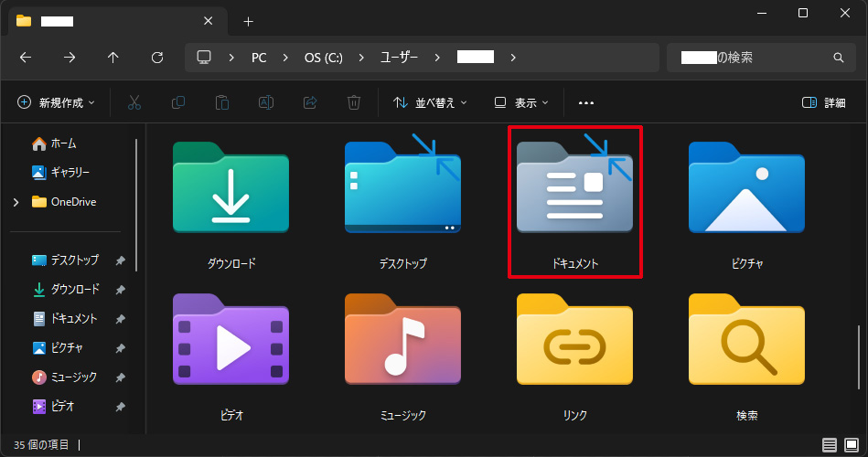Screen dimensions: 868x457
Task: Click the pin icon beside ミュージック
Action: tap(120, 377)
